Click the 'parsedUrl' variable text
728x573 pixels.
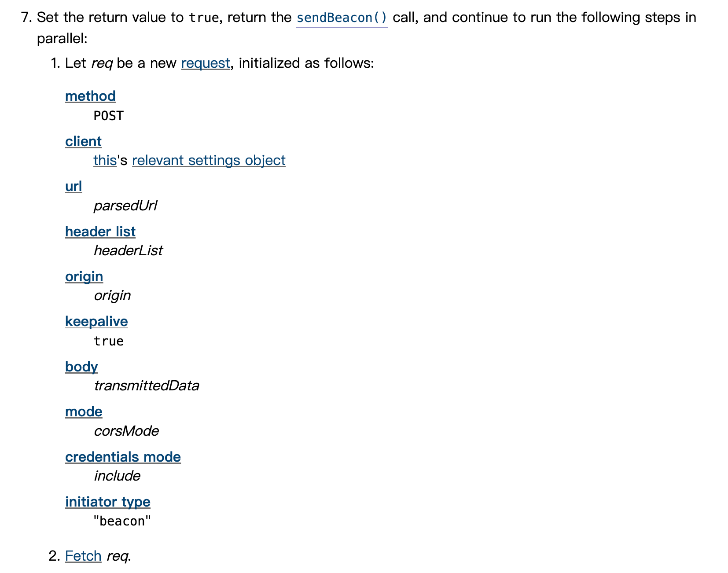point(125,206)
